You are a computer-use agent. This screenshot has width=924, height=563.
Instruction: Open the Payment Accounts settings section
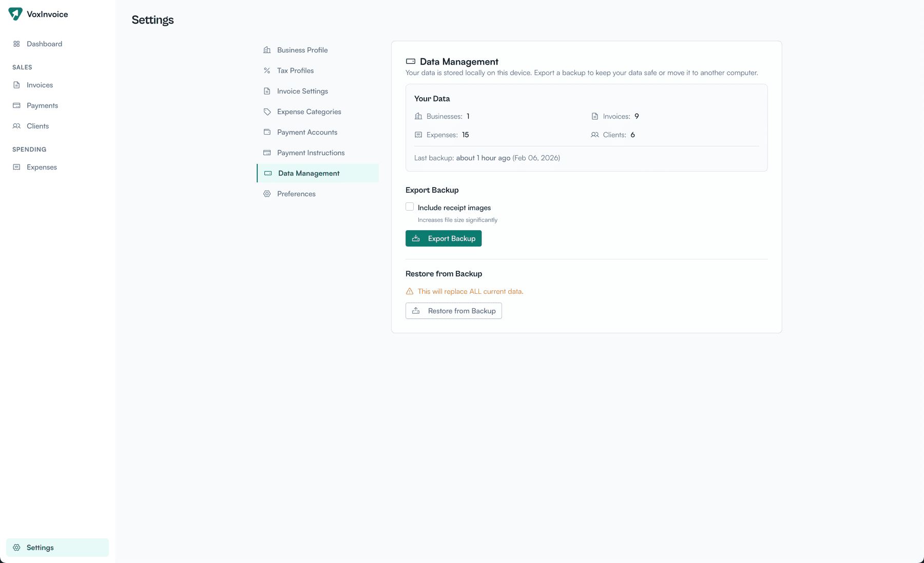[x=306, y=132]
